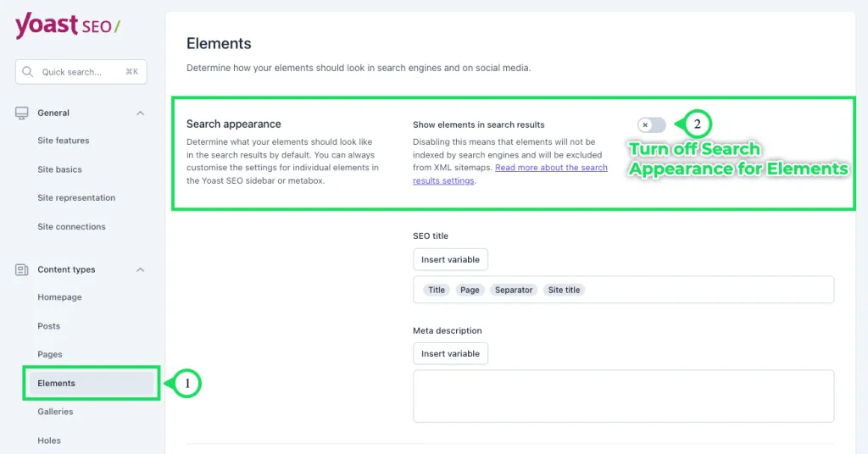Click the General section heading

pos(53,113)
